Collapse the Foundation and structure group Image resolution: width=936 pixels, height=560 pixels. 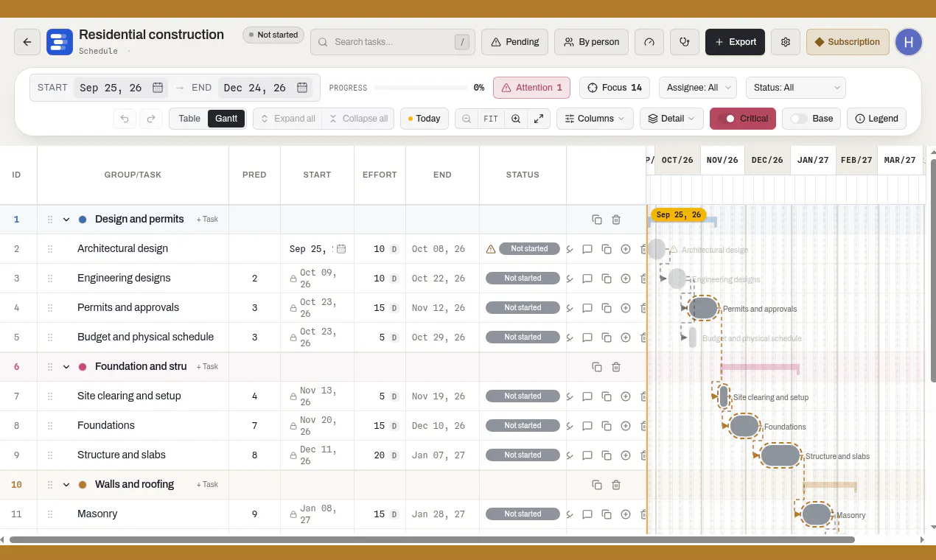[66, 367]
